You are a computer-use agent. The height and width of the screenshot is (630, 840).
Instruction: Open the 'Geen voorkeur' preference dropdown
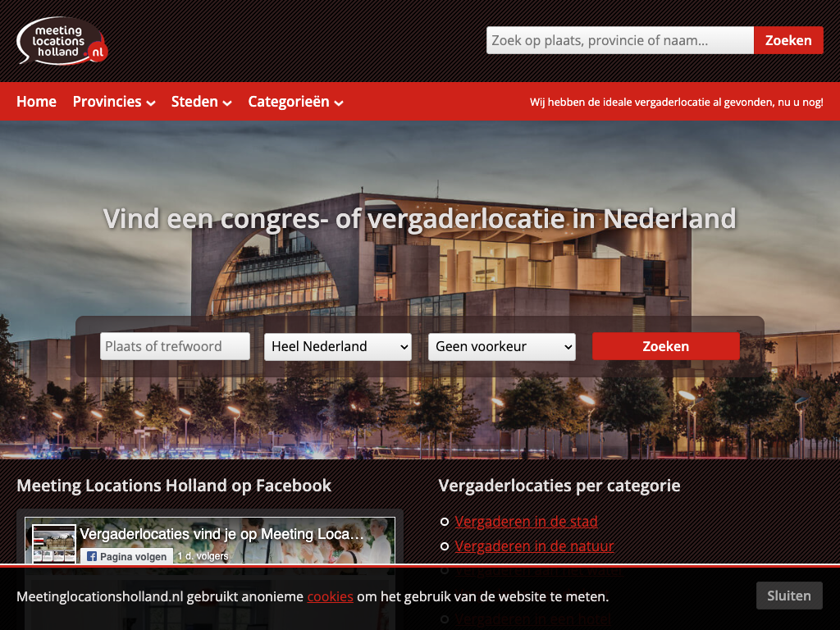(501, 346)
